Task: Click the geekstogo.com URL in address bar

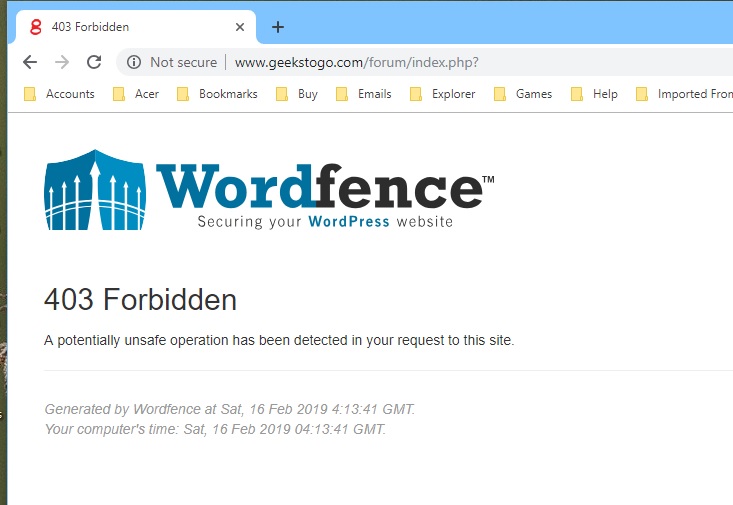Action: pyautogui.click(x=356, y=62)
